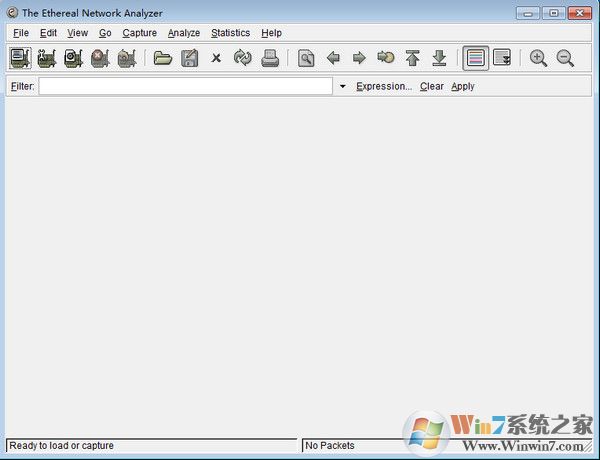This screenshot has height=460, width=600.
Task: Open a capture file folder icon
Action: click(x=163, y=58)
